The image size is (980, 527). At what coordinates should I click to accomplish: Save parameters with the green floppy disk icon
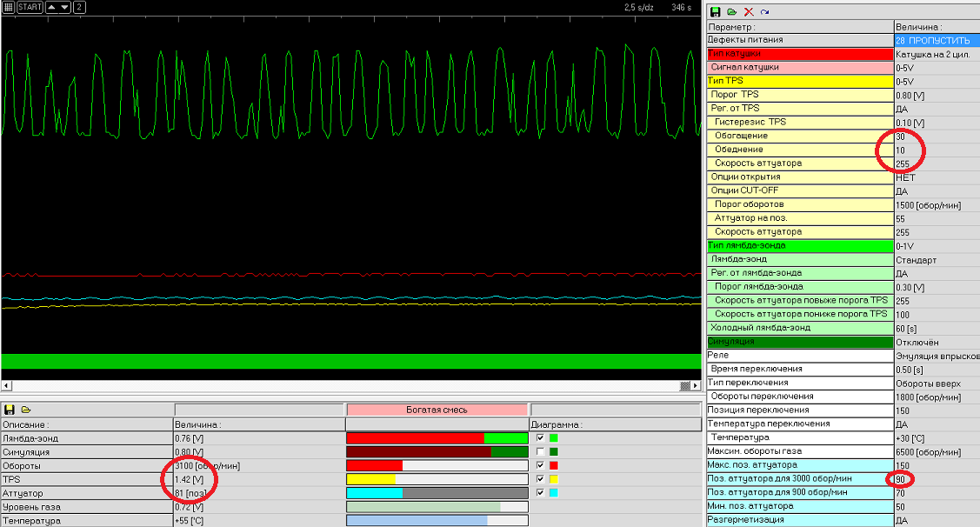pos(716,12)
